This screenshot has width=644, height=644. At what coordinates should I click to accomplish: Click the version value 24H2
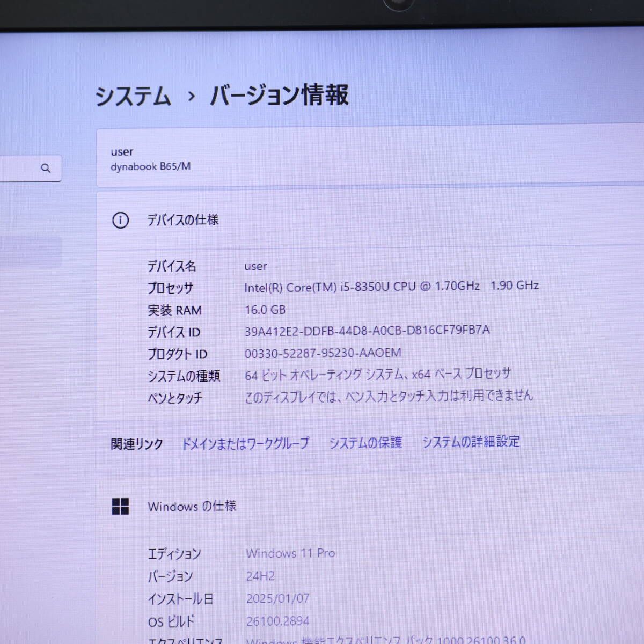[x=260, y=576]
